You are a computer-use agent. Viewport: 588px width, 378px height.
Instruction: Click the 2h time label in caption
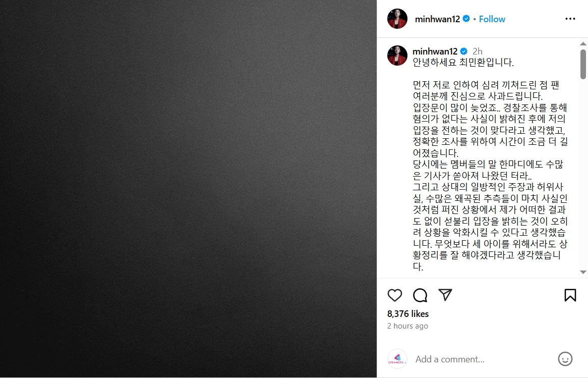tap(478, 51)
